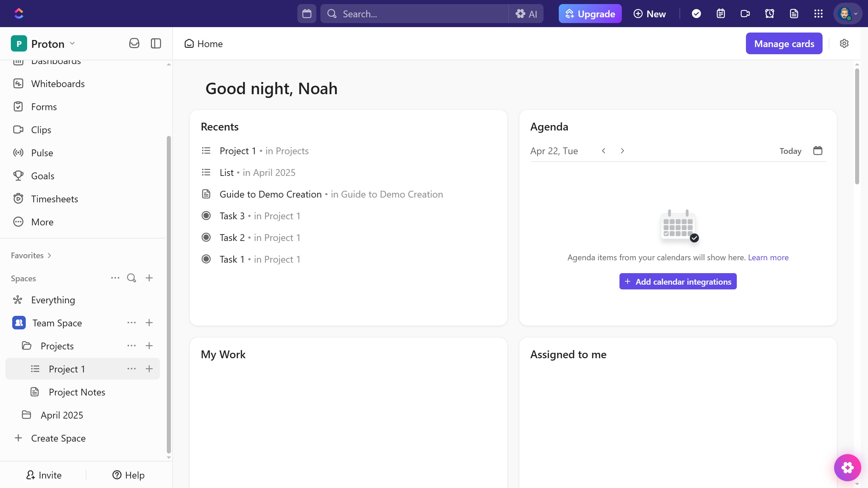868x488 pixels.
Task: Open Timesheets in the sidebar
Action: tap(55, 199)
